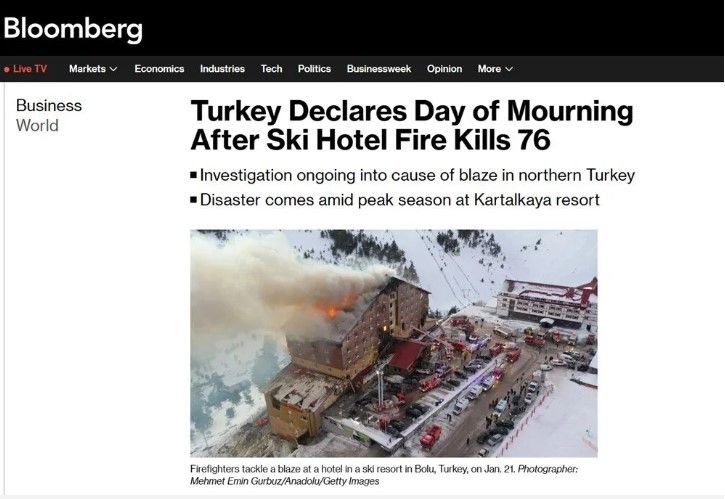Image resolution: width=725 pixels, height=499 pixels.
Task: Click the Investigation ongoing bullet summary
Action: tap(412, 175)
